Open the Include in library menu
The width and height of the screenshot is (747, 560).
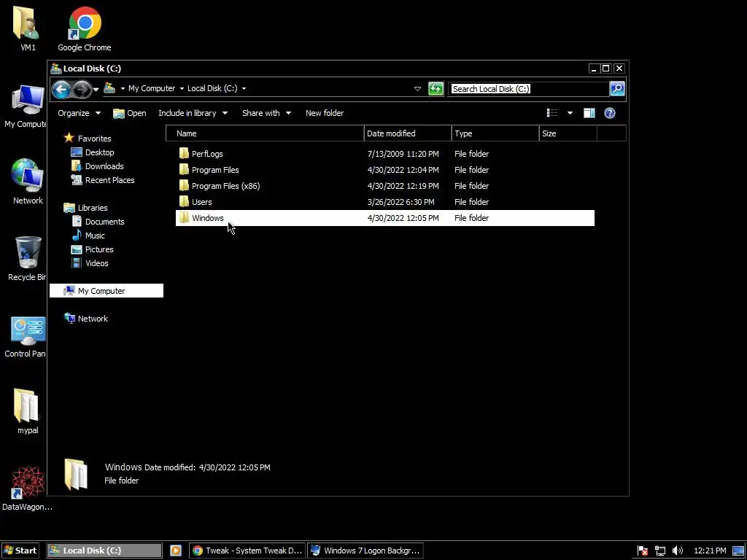coord(193,113)
